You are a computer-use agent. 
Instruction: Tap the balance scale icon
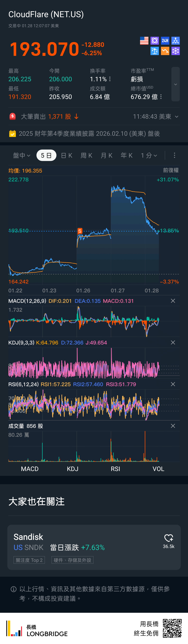click(x=155, y=51)
